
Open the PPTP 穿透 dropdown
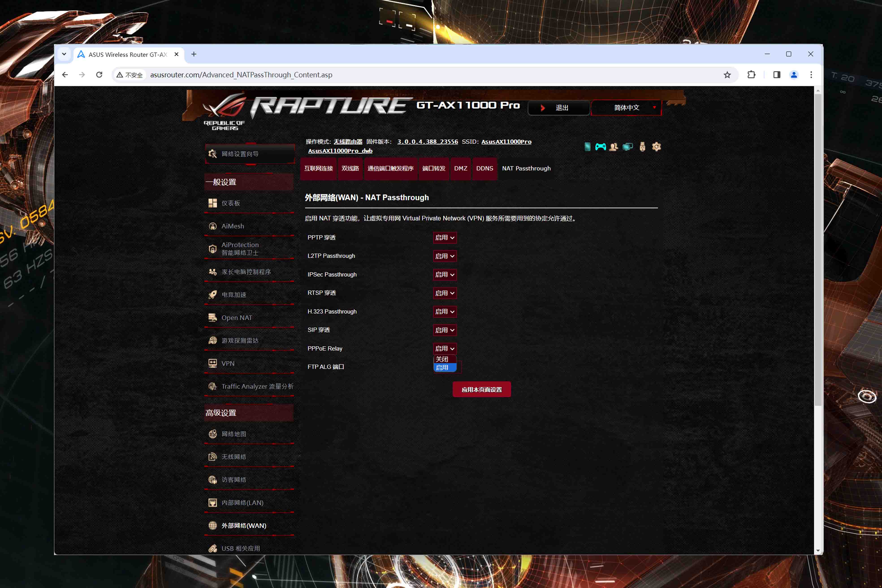(x=445, y=237)
